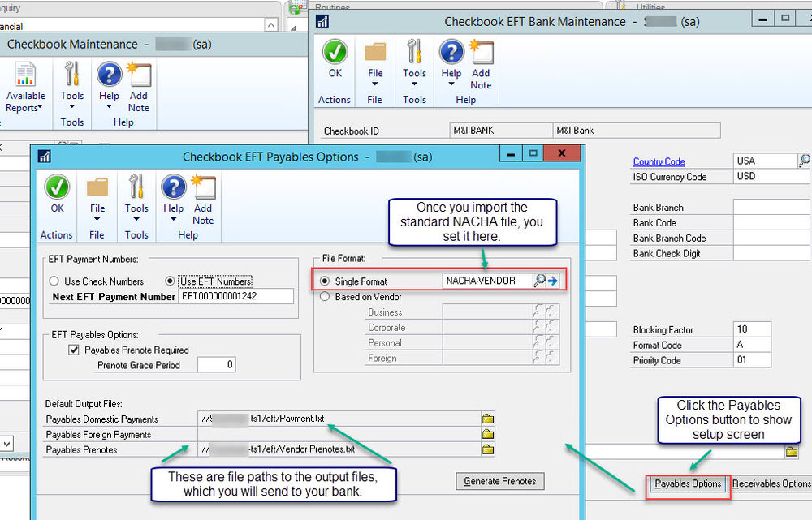Image resolution: width=812 pixels, height=520 pixels.
Task: Edit Priority Code field
Action: pos(752,359)
